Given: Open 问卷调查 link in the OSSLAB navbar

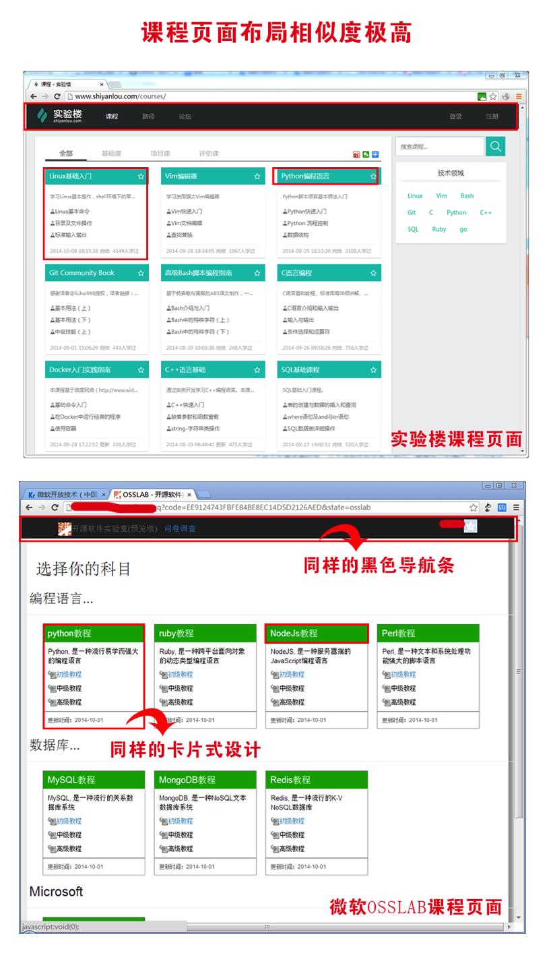Looking at the screenshot, I should click(180, 529).
